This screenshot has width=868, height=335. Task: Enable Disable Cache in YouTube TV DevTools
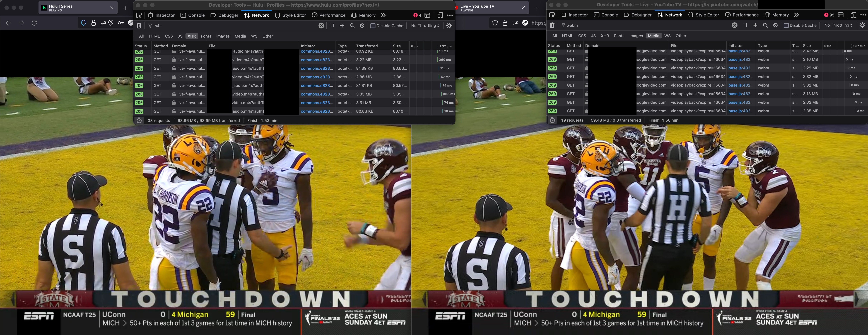pyautogui.click(x=800, y=25)
